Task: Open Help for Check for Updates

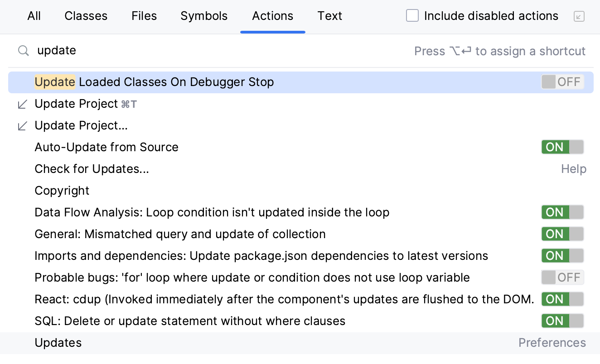Action: click(573, 168)
